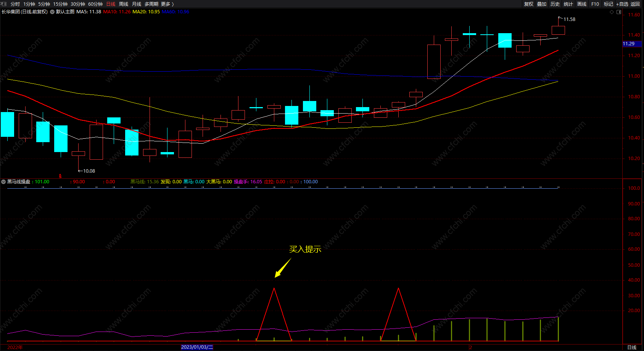Click the 2022年 label on the time axis
The width and height of the screenshot is (644, 351).
(x=15, y=347)
